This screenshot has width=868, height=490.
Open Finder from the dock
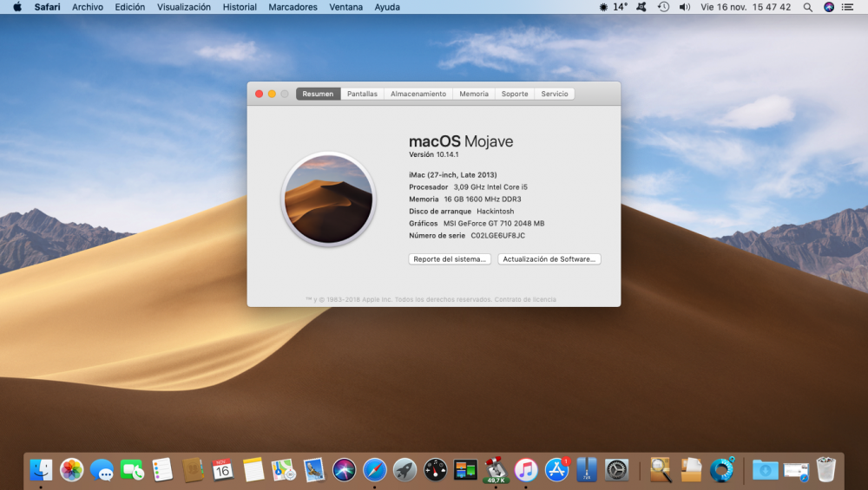[x=41, y=470]
